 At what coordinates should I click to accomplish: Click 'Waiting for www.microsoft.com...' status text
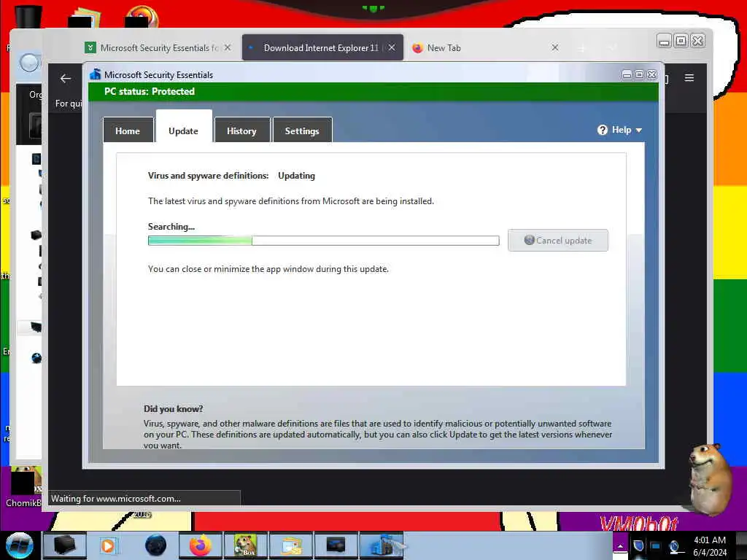(x=116, y=499)
